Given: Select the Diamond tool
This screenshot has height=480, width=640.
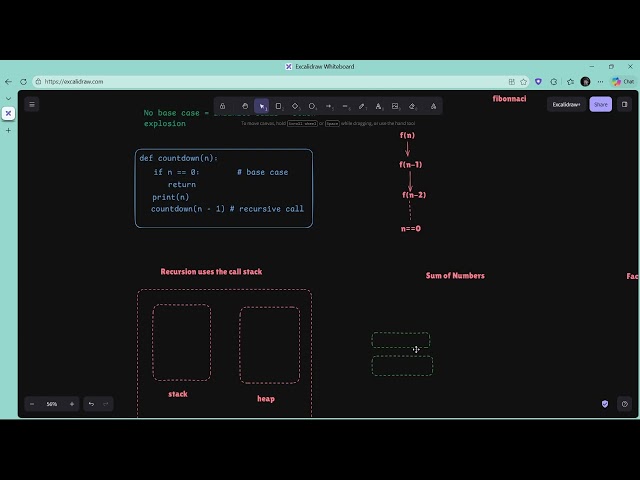Looking at the screenshot, I should click(295, 106).
